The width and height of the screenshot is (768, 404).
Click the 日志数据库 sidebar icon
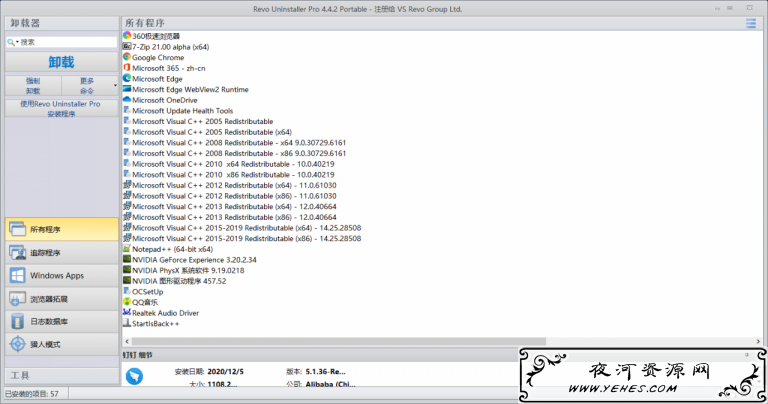[18, 321]
